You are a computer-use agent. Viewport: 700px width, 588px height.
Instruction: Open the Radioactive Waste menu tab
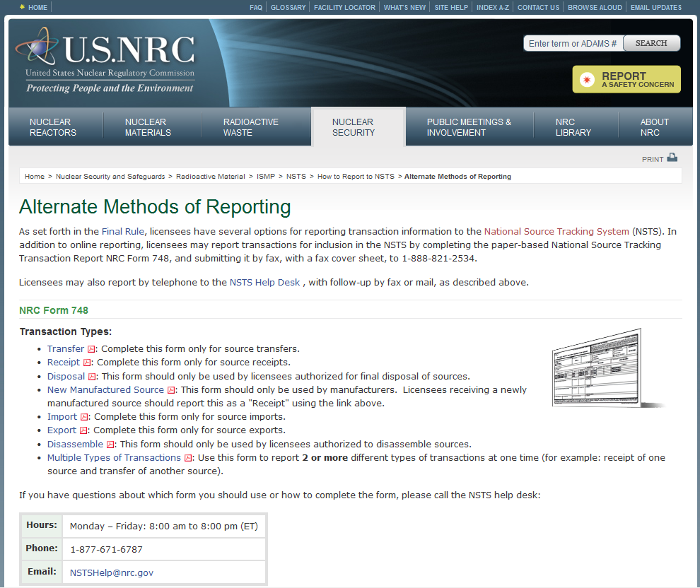tap(251, 127)
